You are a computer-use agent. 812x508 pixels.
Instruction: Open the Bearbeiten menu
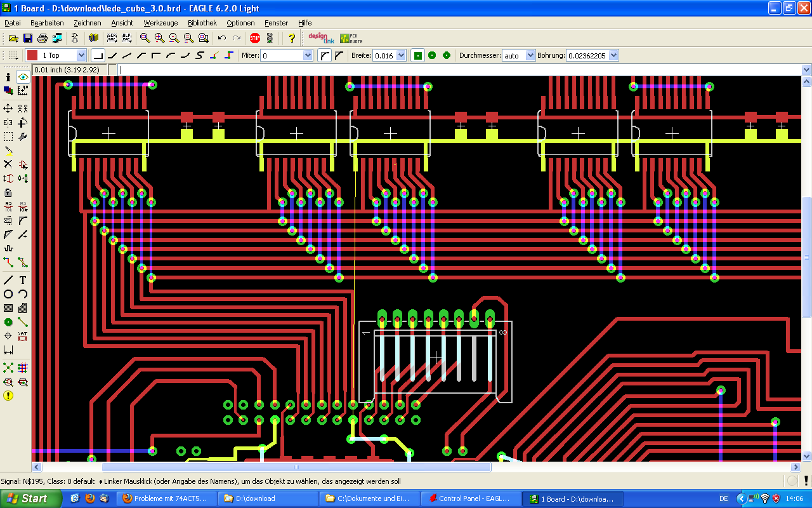click(47, 23)
